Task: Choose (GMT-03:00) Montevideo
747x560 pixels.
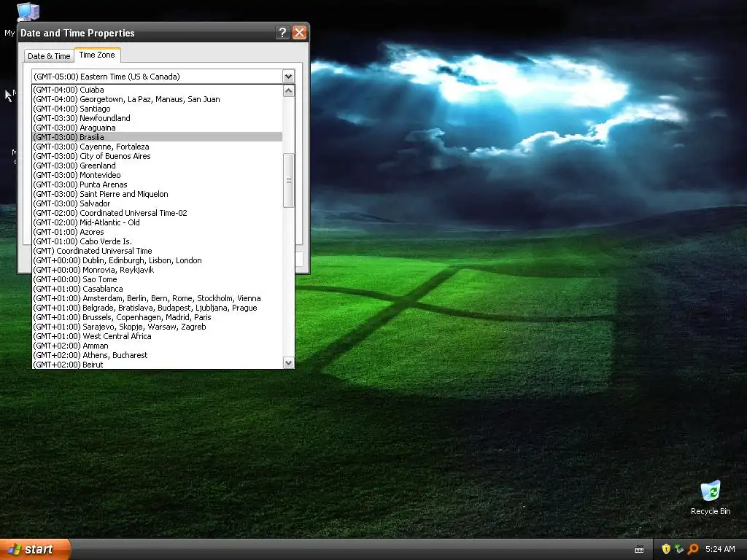Action: [x=158, y=175]
